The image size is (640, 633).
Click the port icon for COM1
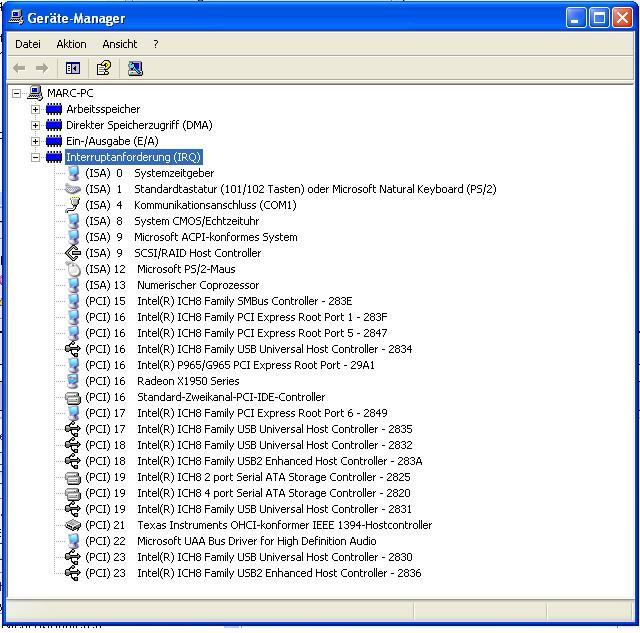(73, 205)
